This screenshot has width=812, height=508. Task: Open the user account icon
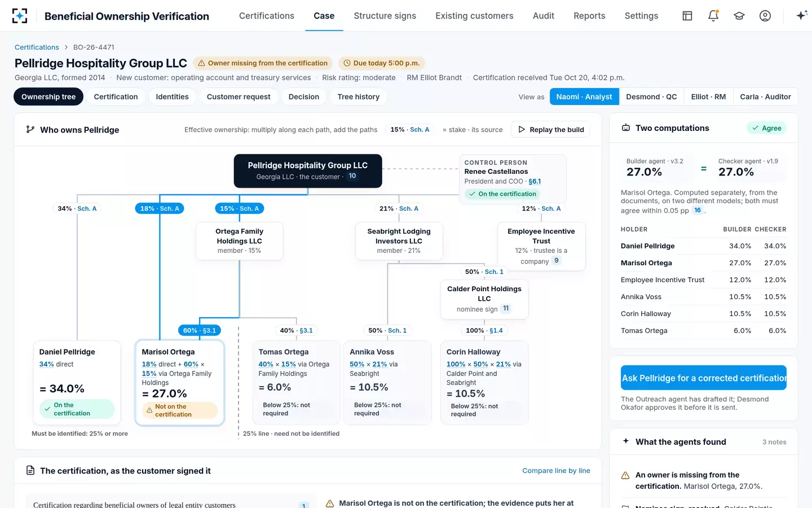click(x=765, y=16)
